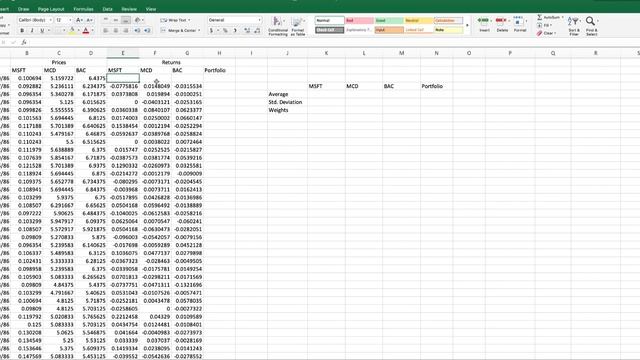Apply fill color with the paint bucket
This screenshot has width=640, height=360.
point(72,31)
